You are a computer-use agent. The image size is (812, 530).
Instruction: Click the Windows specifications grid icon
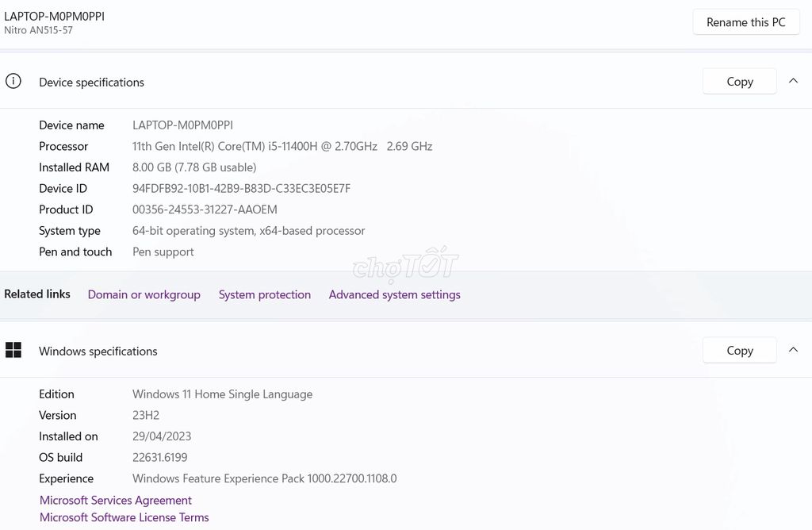[x=13, y=350]
